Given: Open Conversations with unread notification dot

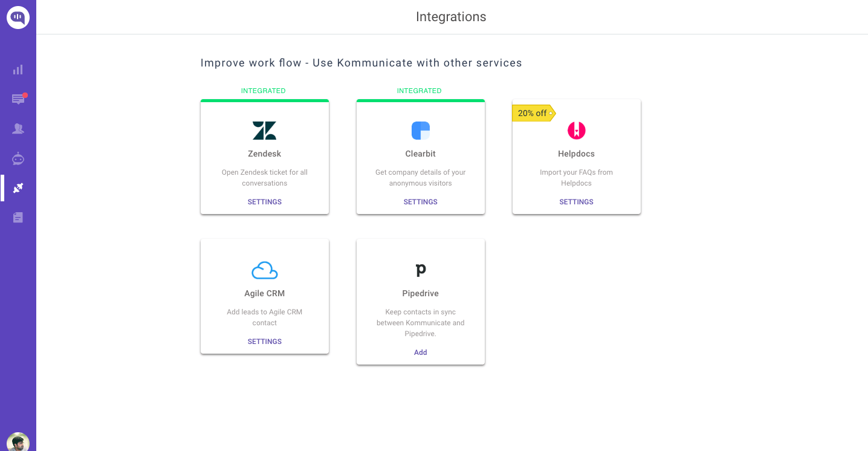Looking at the screenshot, I should pyautogui.click(x=18, y=99).
